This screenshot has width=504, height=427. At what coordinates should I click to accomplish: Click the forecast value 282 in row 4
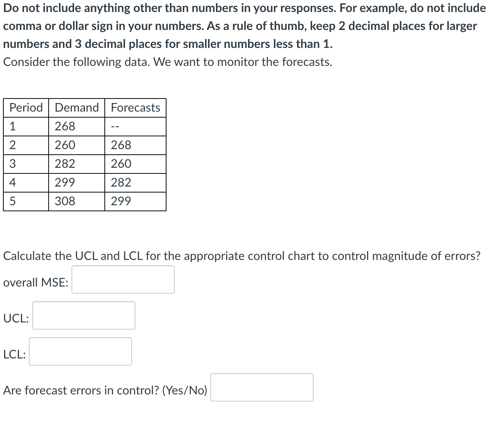point(120,182)
